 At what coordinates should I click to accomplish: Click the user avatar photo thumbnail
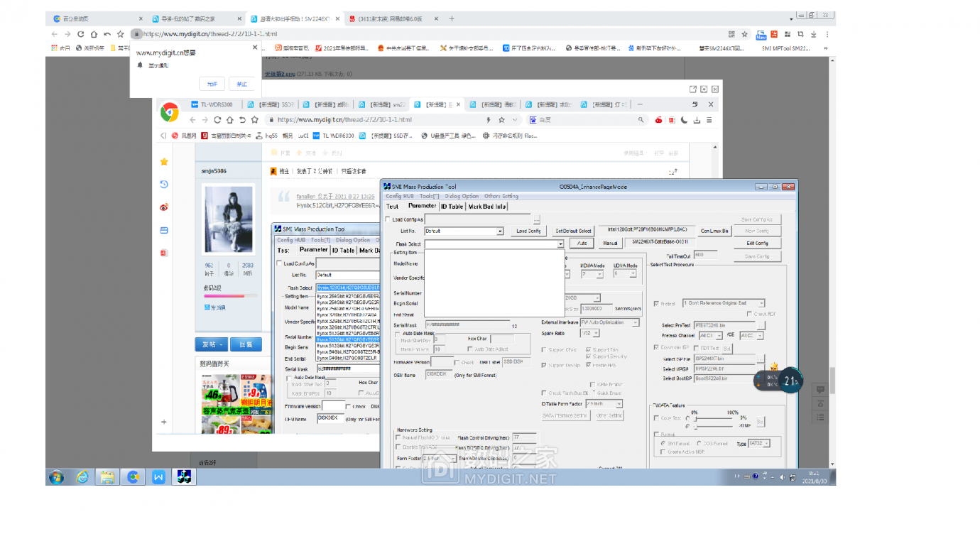click(229, 219)
